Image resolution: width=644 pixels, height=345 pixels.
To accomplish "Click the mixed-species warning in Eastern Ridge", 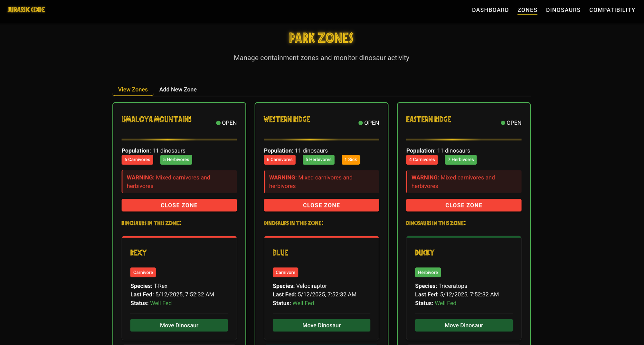I will (464, 182).
